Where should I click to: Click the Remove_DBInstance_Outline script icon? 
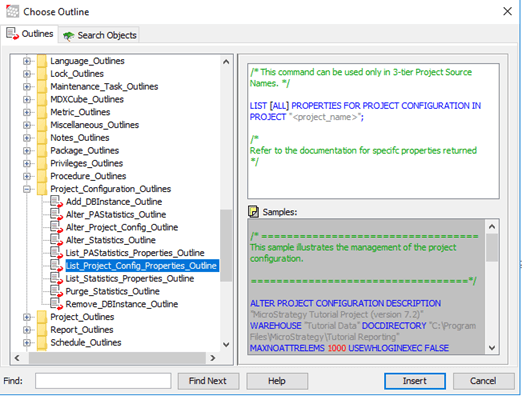56,304
